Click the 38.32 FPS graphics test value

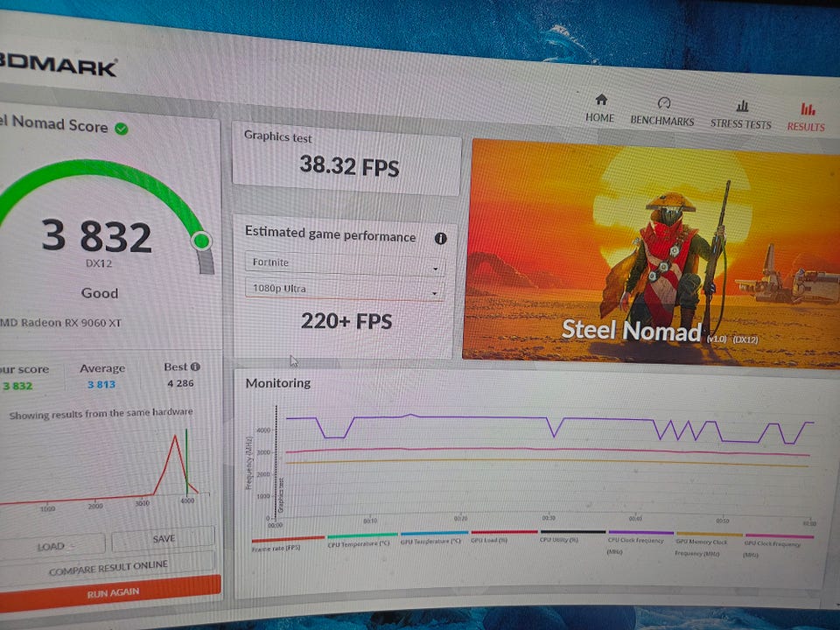(x=349, y=166)
